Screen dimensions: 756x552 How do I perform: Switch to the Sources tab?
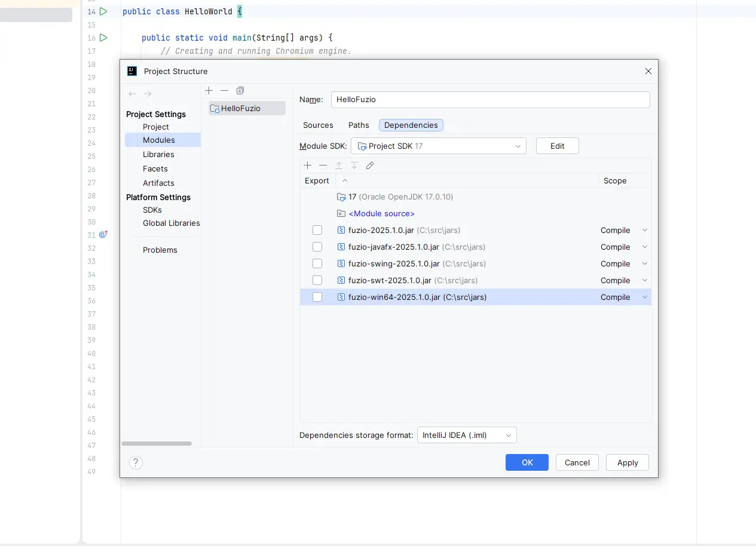318,125
